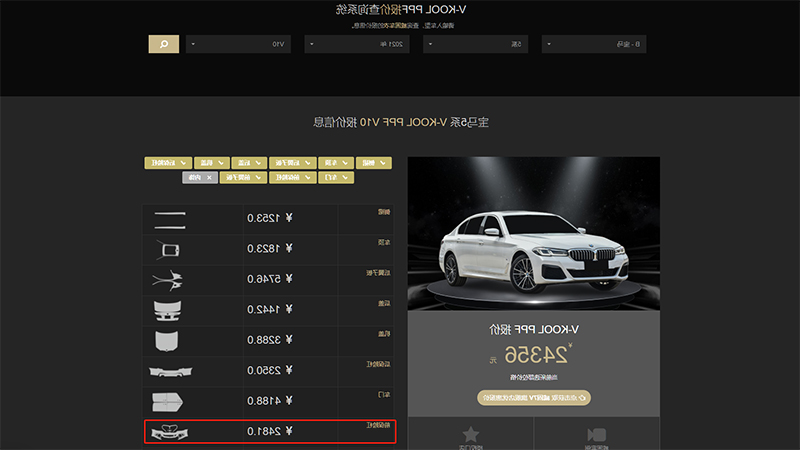
Task: Open the B - 宝马 brand dropdown
Action: [x=594, y=44]
